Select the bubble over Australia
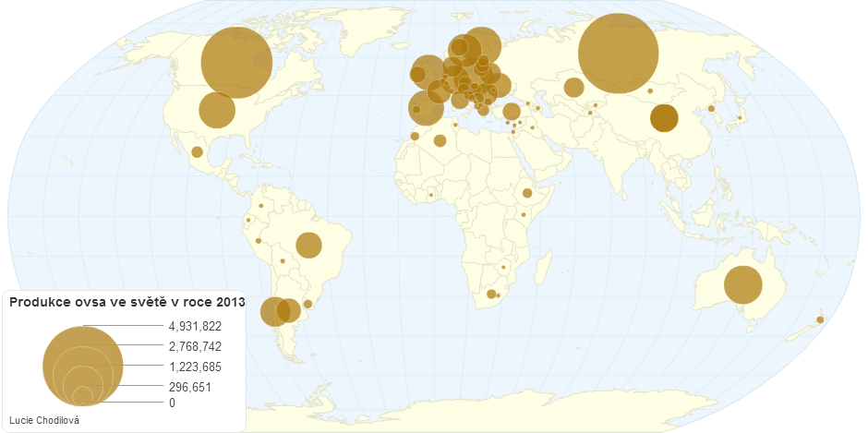868x433 pixels. [742, 284]
